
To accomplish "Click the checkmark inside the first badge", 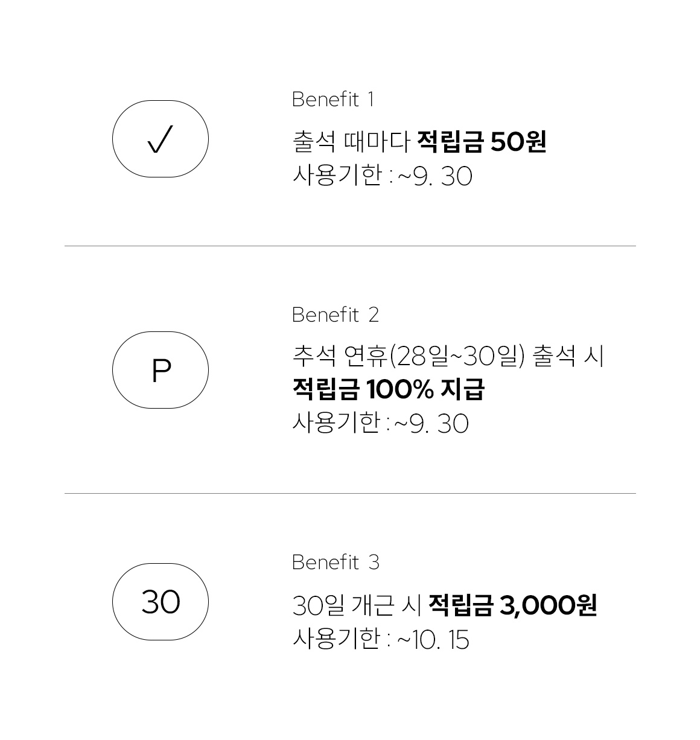I will (x=160, y=139).
